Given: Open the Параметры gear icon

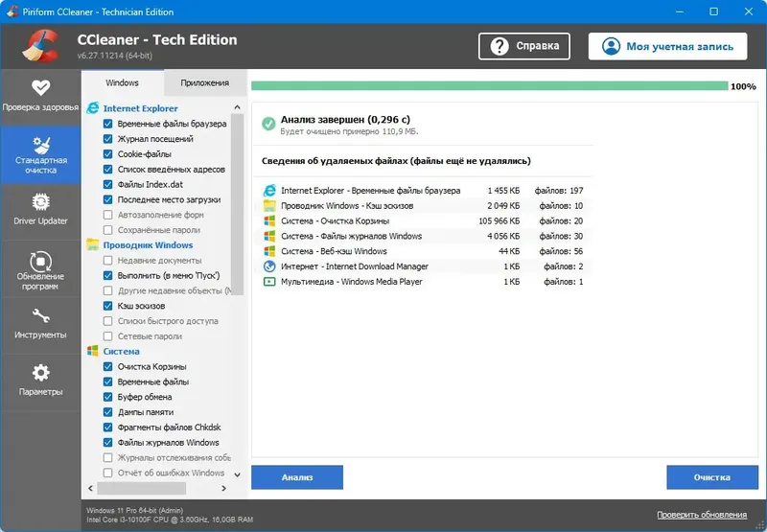Looking at the screenshot, I should point(40,373).
